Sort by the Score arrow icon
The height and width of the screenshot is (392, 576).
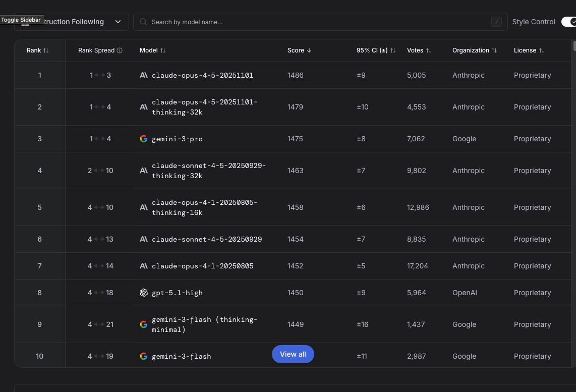pyautogui.click(x=309, y=50)
